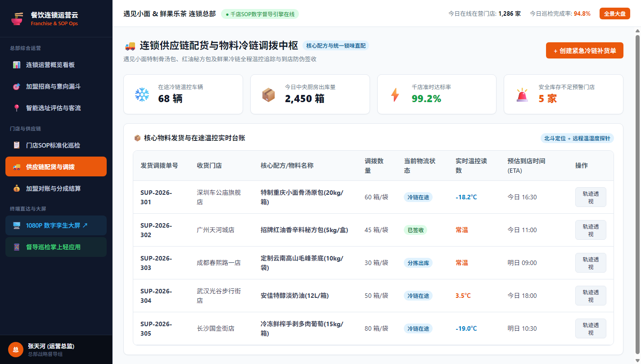Click the 冷链在途 status for 武汉光谷步行街店
The width and height of the screenshot is (641, 364).
point(418,296)
